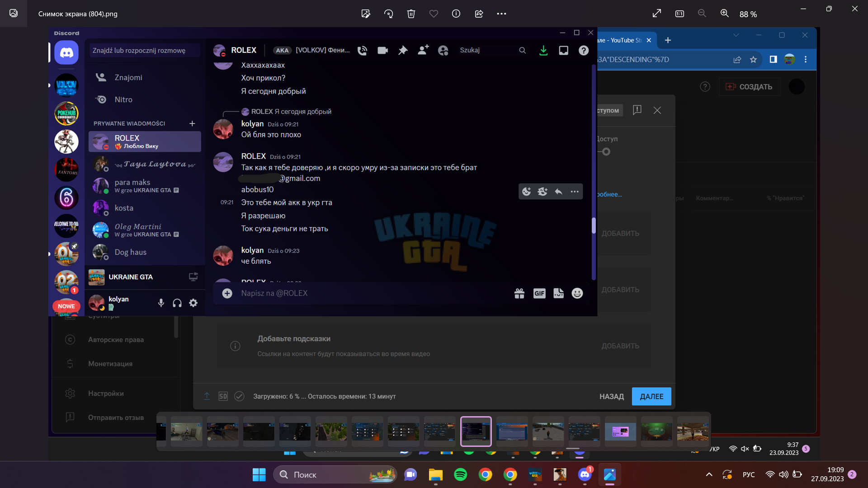This screenshot has height=488, width=868.
Task: Open the Dog haus conversation
Action: (x=145, y=252)
